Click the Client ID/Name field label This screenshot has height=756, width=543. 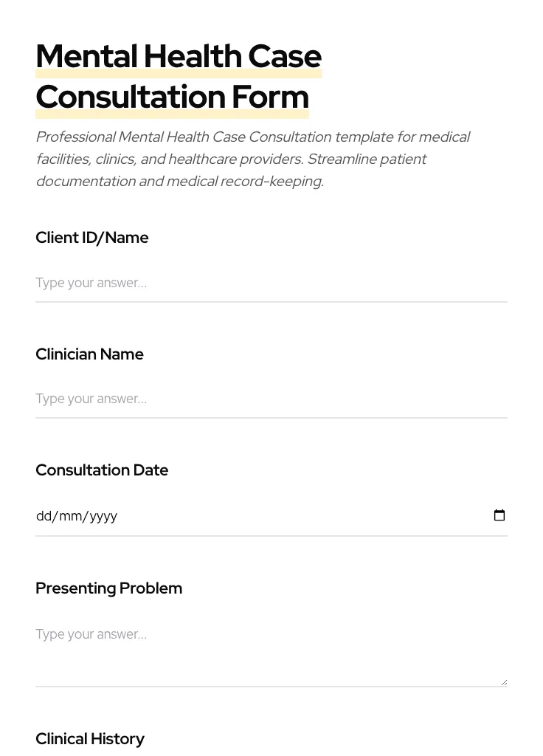point(91,238)
